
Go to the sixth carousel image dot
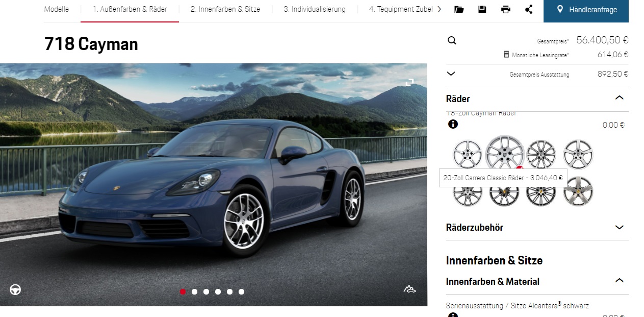[241, 291]
